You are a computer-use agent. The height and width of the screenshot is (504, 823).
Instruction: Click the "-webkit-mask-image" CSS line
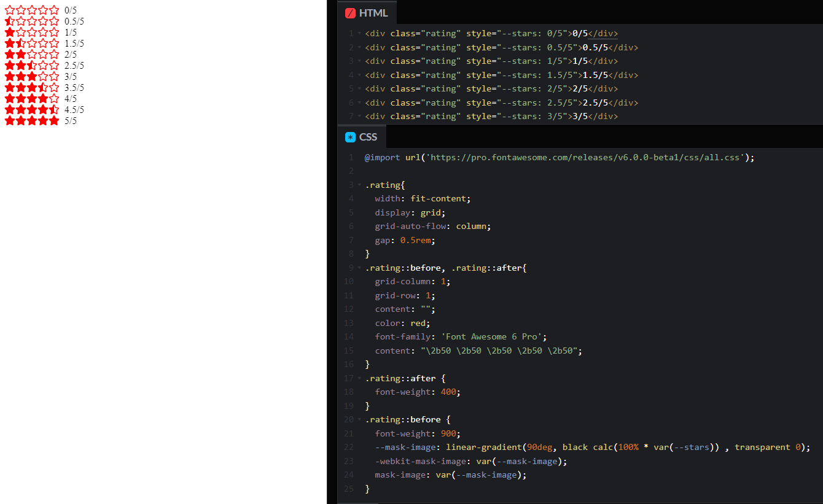click(471, 461)
